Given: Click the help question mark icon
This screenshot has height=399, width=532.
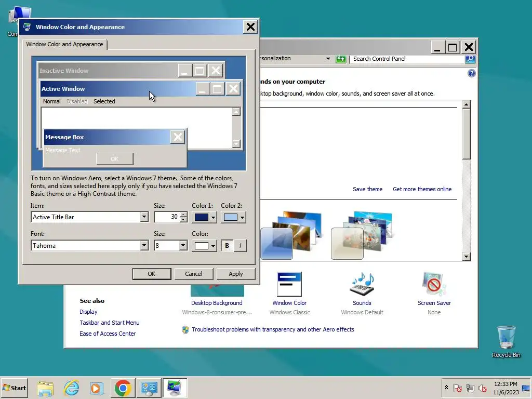Looking at the screenshot, I should click(471, 73).
